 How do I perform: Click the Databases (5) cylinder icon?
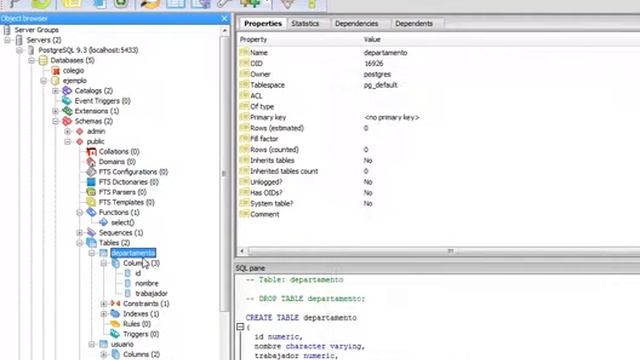tap(43, 60)
